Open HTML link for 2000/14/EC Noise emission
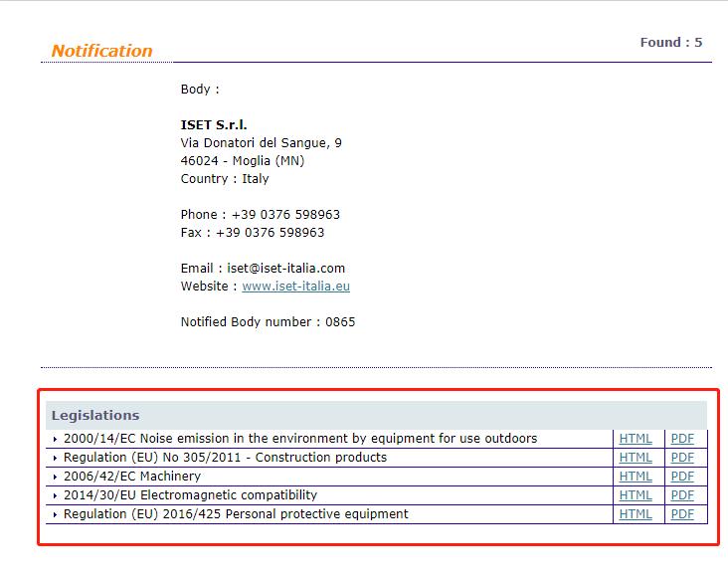The image size is (728, 578). (636, 439)
